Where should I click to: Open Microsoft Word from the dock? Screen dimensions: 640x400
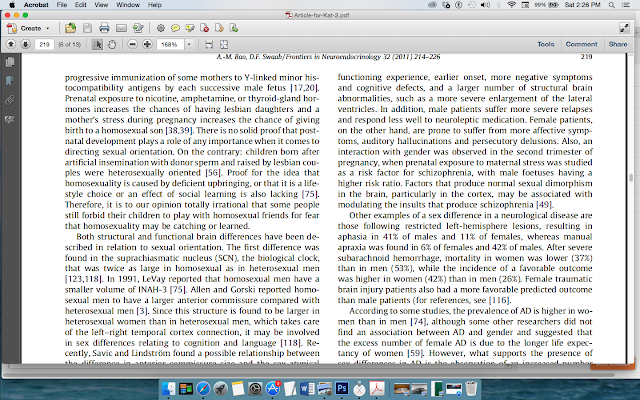(x=307, y=389)
